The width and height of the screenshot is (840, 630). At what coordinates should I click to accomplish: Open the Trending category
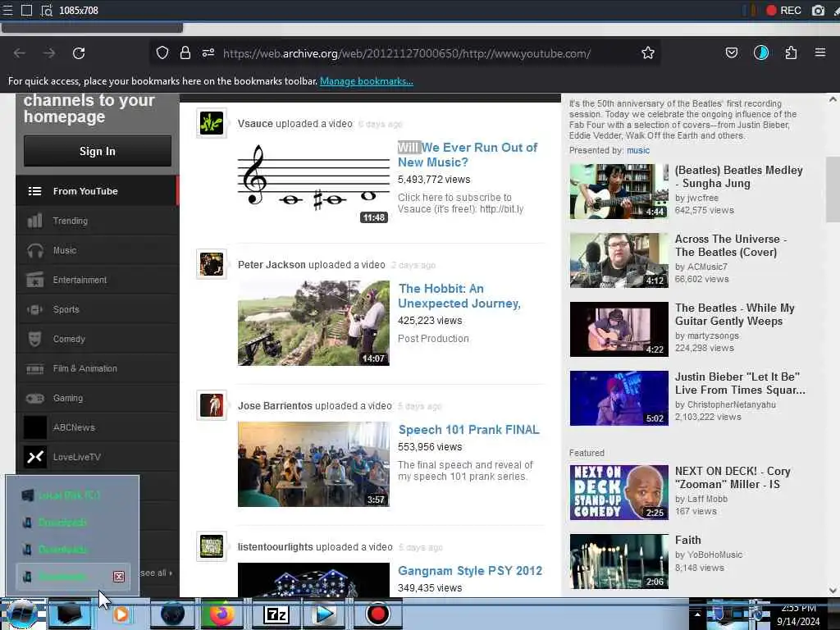click(x=97, y=220)
